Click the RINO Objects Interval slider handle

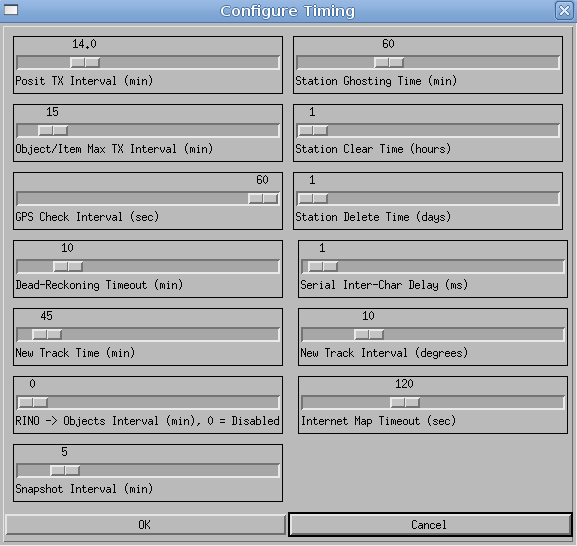33,403
